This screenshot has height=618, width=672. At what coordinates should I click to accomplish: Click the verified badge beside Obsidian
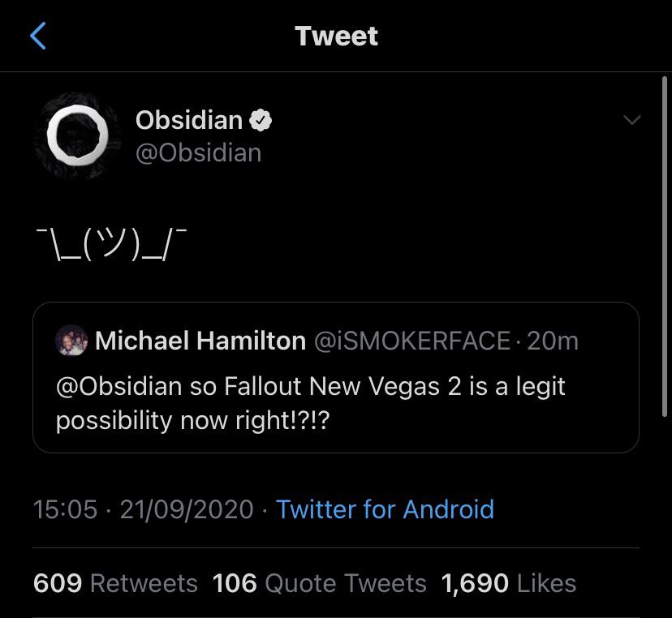261,121
